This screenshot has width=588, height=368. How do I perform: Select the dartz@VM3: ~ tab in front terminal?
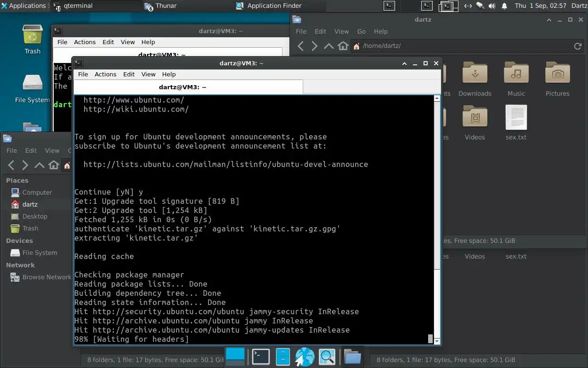click(x=188, y=87)
